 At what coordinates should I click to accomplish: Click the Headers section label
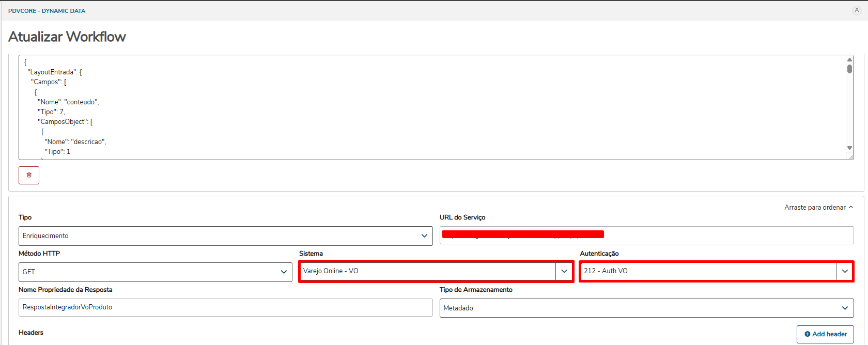pos(31,333)
